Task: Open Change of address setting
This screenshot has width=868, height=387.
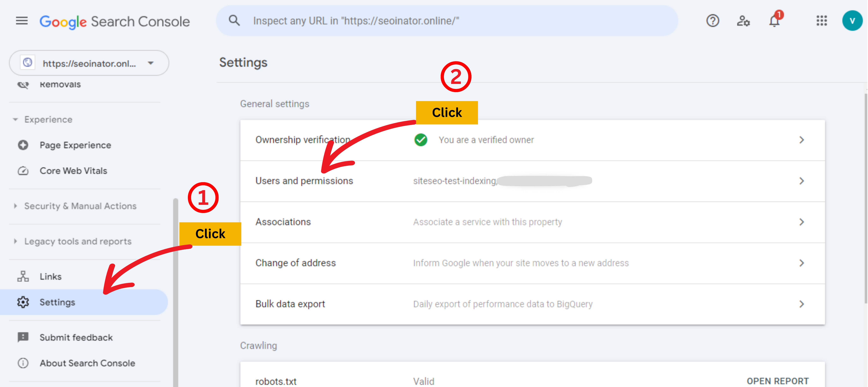Action: [x=532, y=263]
